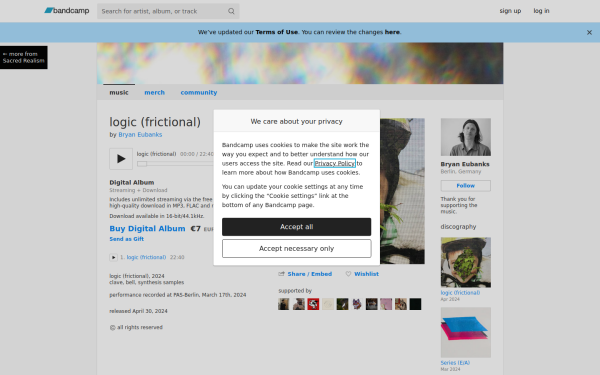The width and height of the screenshot is (600, 375).
Task: Open the Terms of Use link in banner
Action: point(277,32)
